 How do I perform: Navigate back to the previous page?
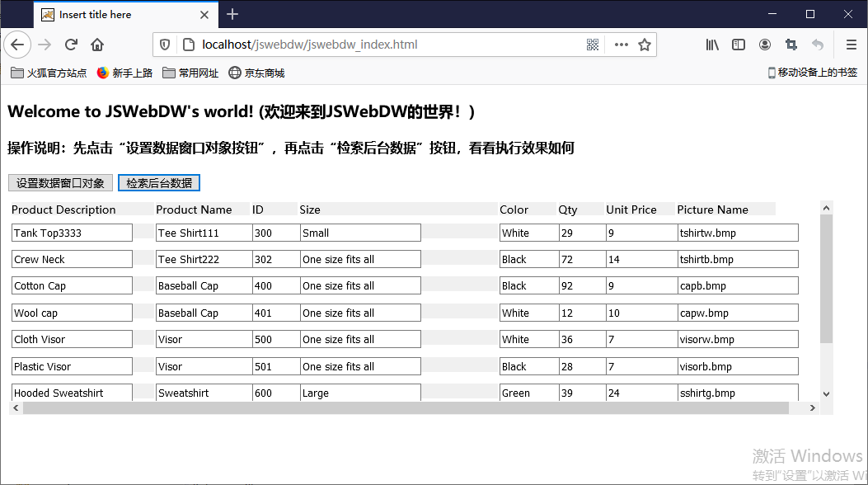click(17, 45)
